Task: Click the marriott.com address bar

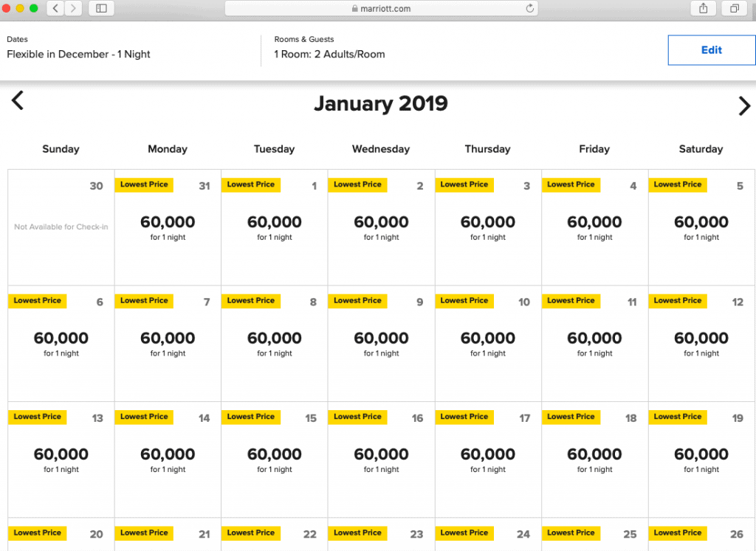Action: [x=382, y=8]
